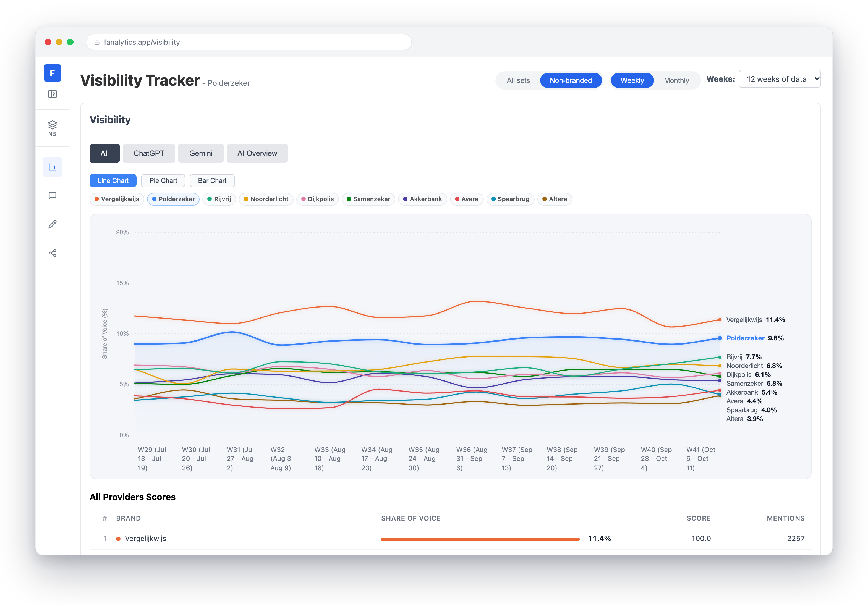
Task: Switch to Bar Chart view
Action: pos(212,181)
